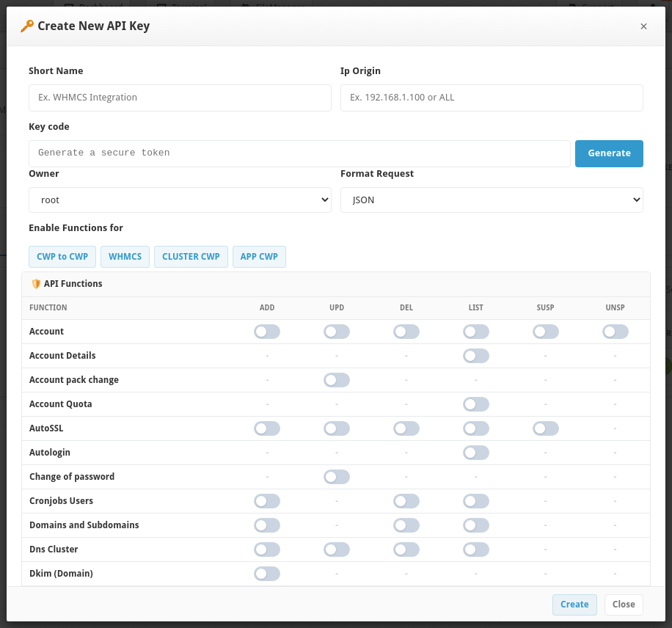
Task: Generate a secure key token
Action: click(x=609, y=153)
